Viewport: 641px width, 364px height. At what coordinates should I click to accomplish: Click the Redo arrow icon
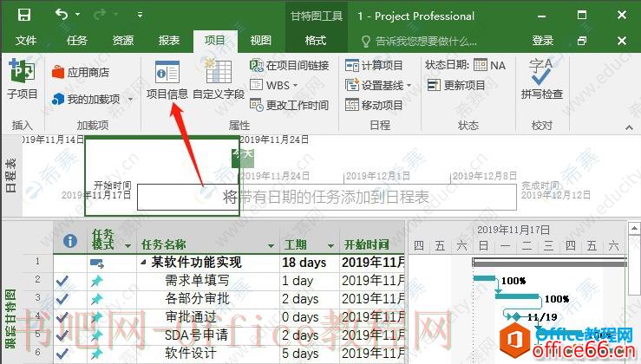click(100, 16)
